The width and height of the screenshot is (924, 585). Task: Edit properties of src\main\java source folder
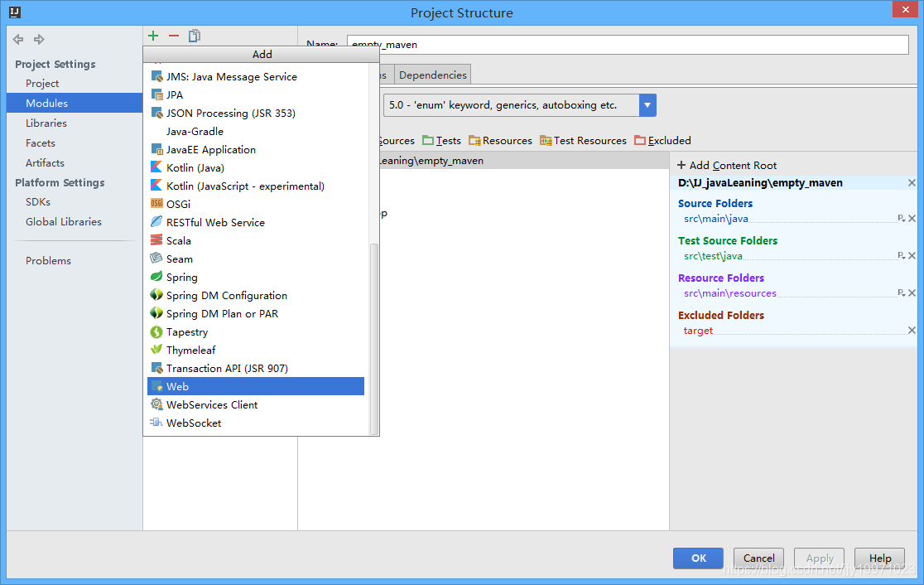click(x=901, y=218)
